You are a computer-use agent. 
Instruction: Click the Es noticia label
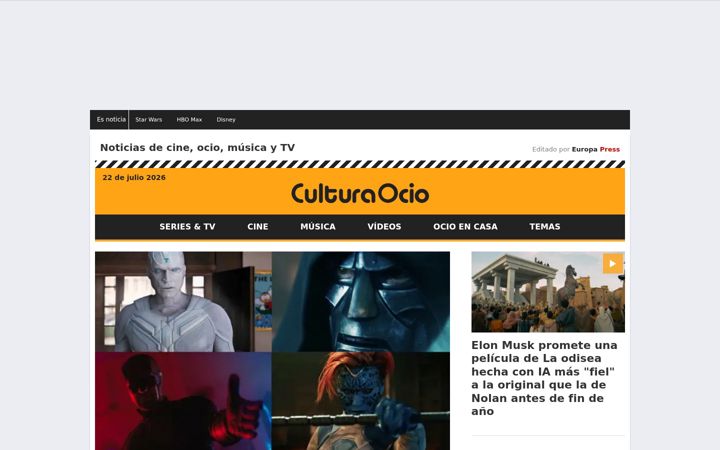coord(111,119)
